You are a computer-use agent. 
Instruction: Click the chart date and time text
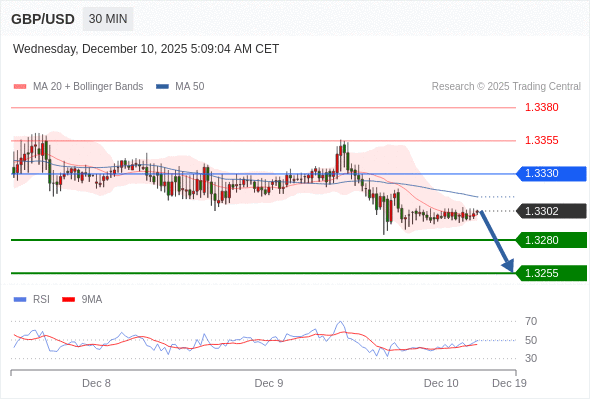tap(146, 49)
